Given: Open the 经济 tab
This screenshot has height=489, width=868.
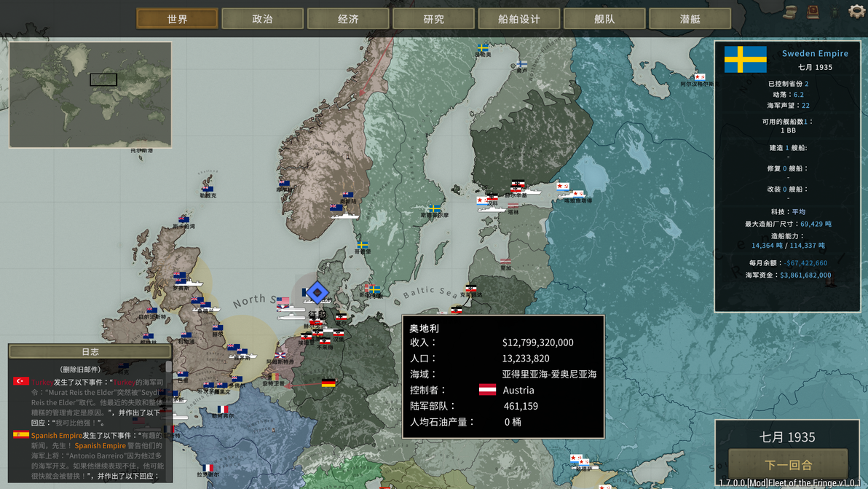Looking at the screenshot, I should (x=348, y=19).
